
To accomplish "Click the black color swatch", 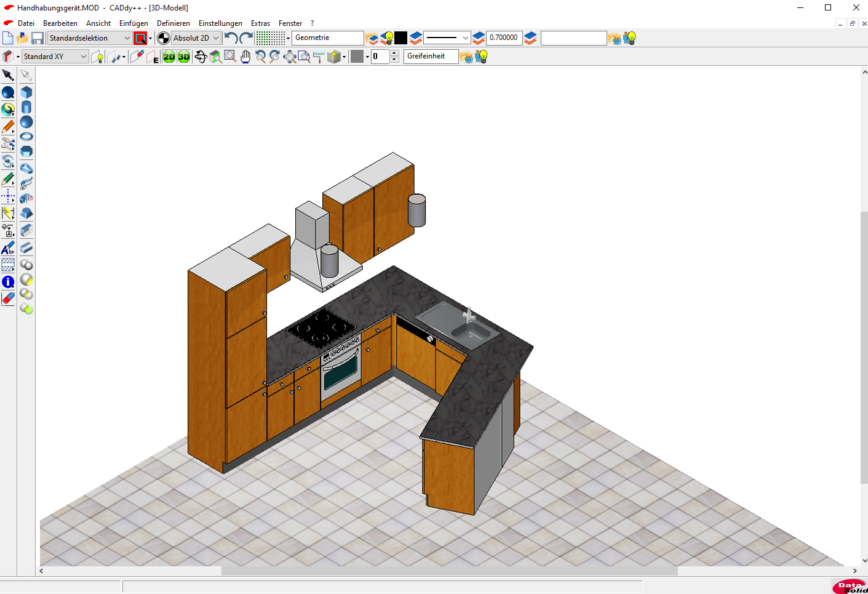I will pyautogui.click(x=401, y=38).
